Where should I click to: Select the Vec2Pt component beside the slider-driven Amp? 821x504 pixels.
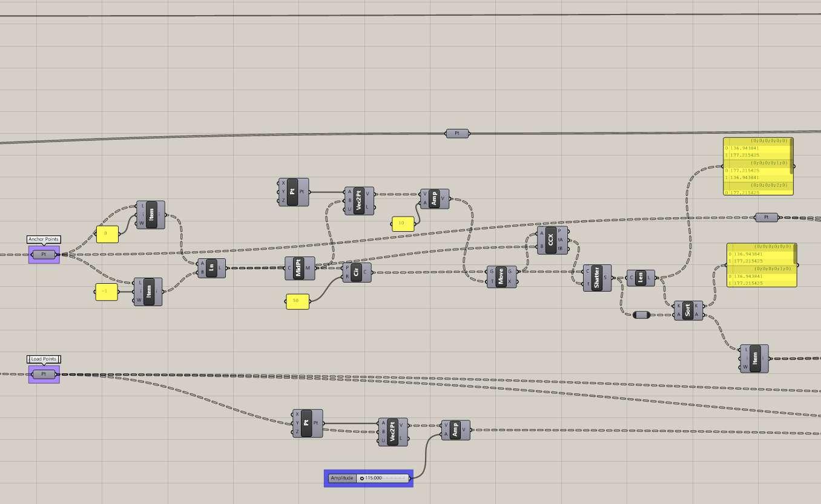coord(394,432)
